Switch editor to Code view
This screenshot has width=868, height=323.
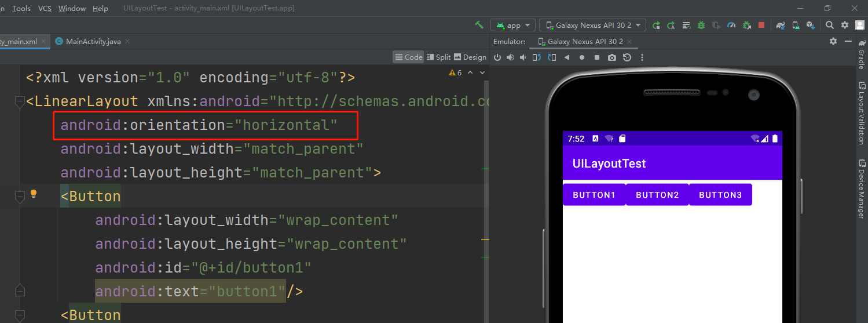408,57
